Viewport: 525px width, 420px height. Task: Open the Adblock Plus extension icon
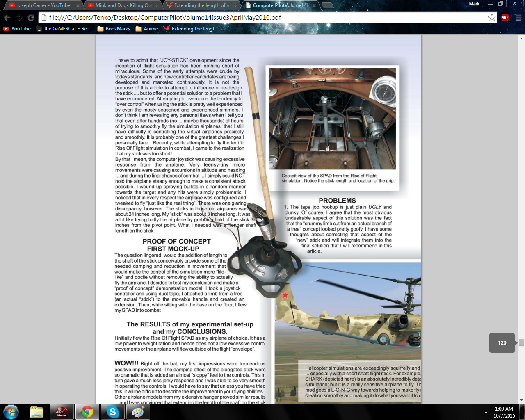point(505,17)
